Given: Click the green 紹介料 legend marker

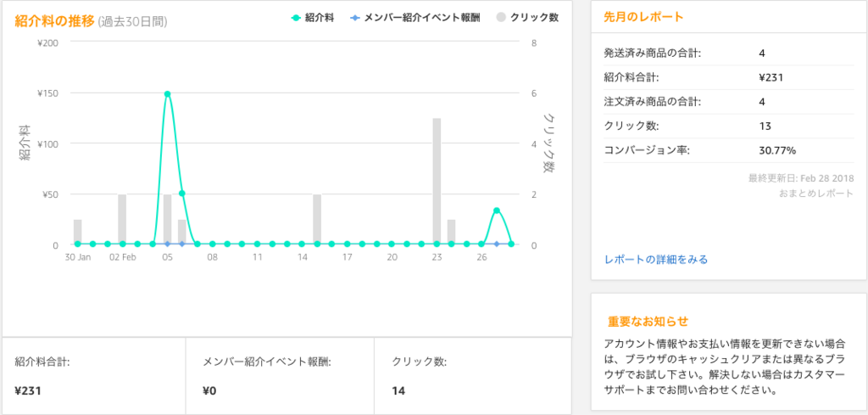Looking at the screenshot, I should pos(296,18).
